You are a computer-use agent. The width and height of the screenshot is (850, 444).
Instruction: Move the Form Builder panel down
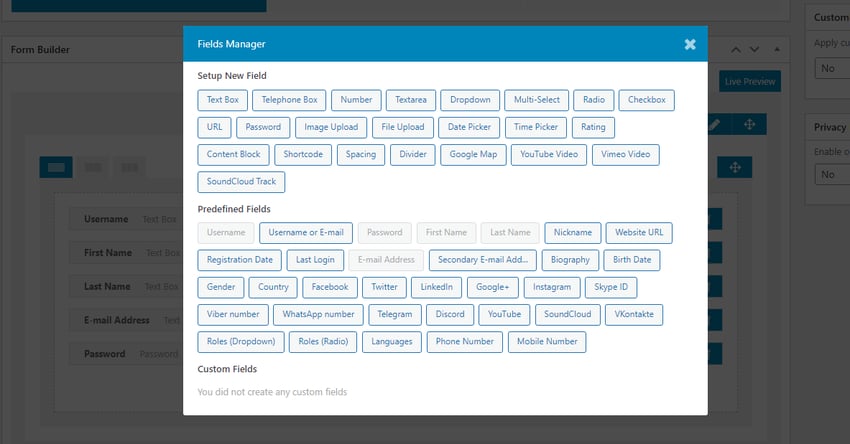pos(755,49)
